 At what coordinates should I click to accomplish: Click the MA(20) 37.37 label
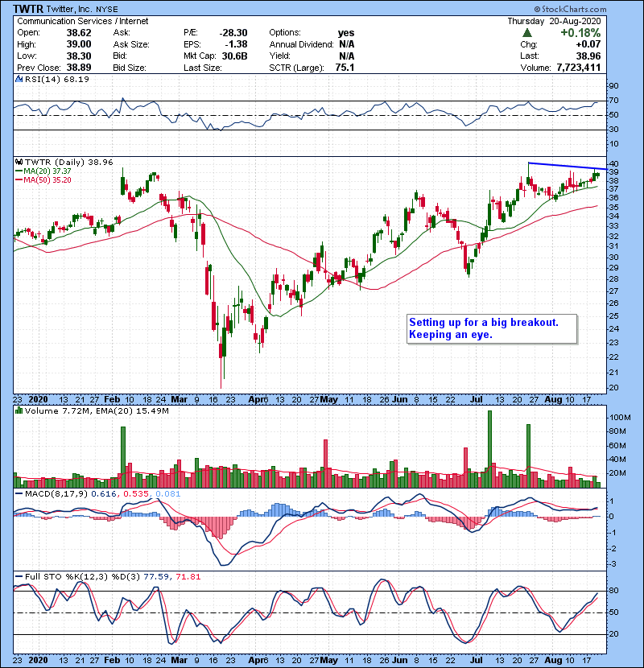tap(47, 171)
